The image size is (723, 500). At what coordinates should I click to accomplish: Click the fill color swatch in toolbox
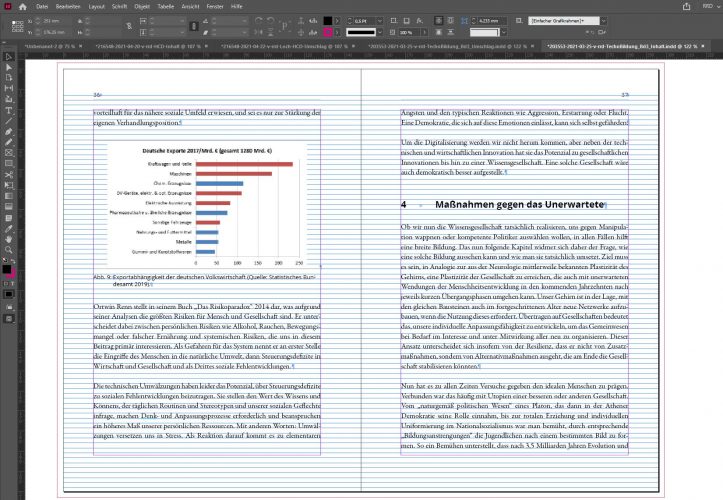pos(6,269)
